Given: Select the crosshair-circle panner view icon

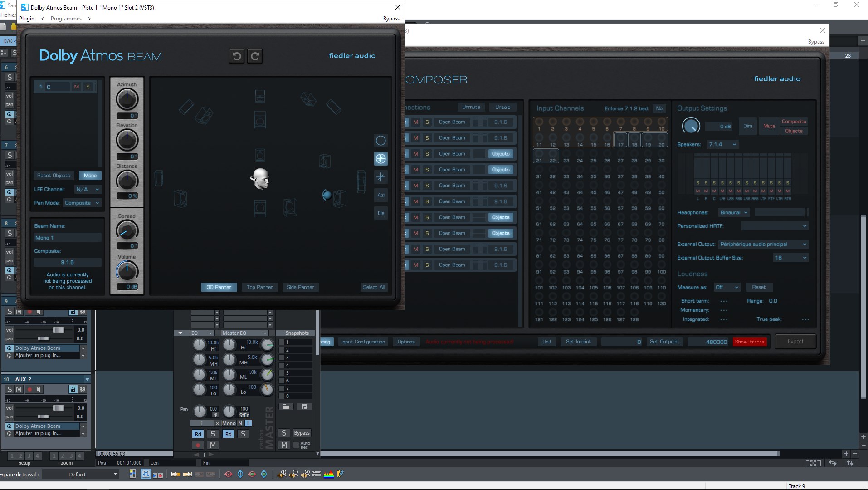Looking at the screenshot, I should (x=380, y=159).
